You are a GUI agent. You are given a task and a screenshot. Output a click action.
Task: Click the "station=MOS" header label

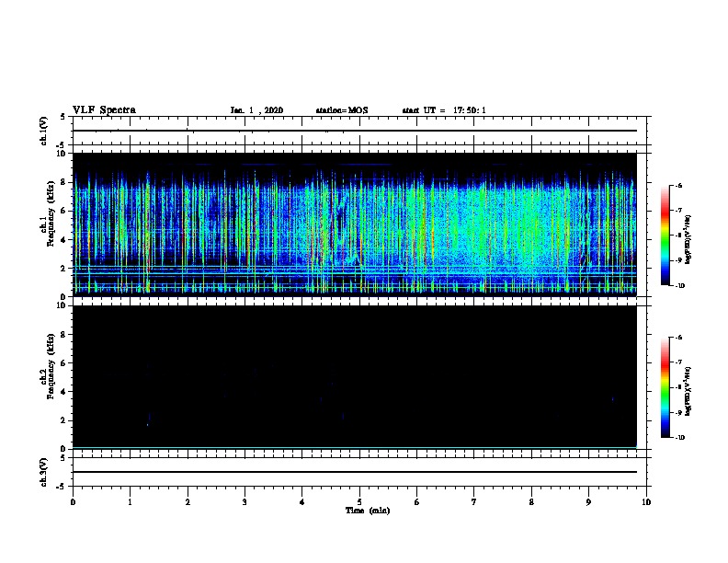point(342,110)
